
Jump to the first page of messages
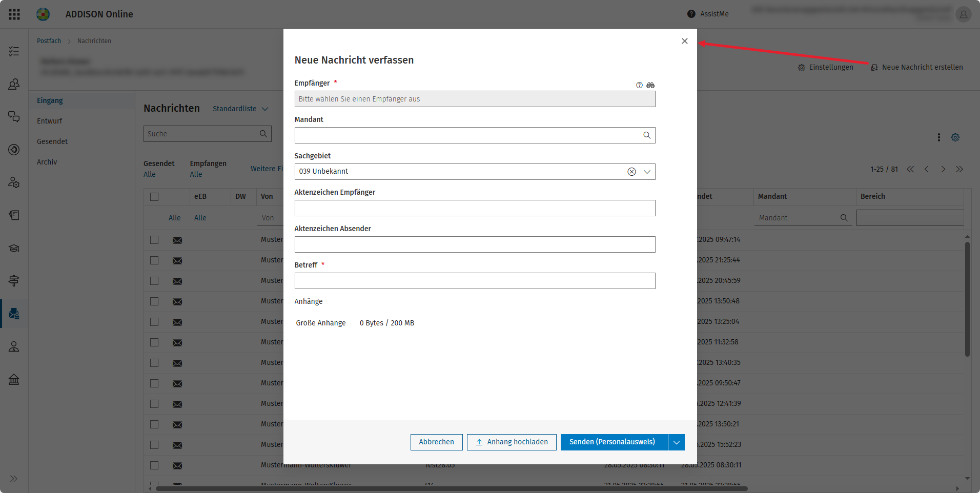tap(910, 169)
